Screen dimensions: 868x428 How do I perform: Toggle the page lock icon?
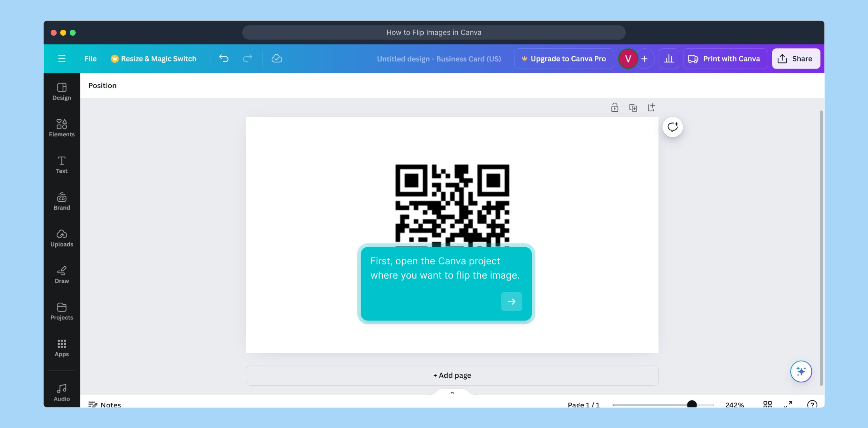tap(615, 108)
